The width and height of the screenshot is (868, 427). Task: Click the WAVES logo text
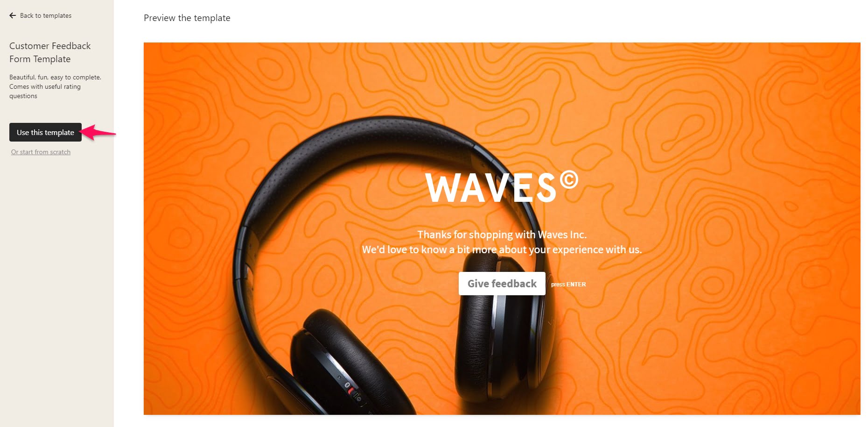(x=491, y=188)
